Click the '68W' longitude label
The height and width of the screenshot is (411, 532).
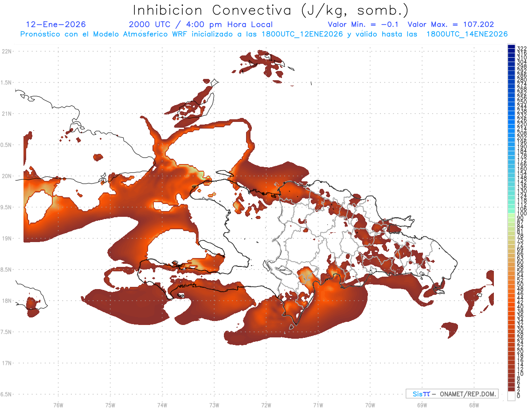pos(473,404)
